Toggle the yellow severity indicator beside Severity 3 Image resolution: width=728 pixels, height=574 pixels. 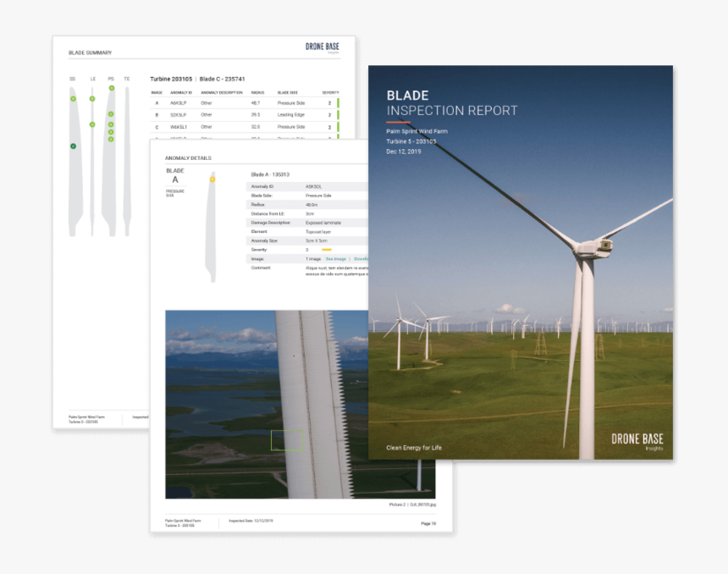[x=327, y=250]
